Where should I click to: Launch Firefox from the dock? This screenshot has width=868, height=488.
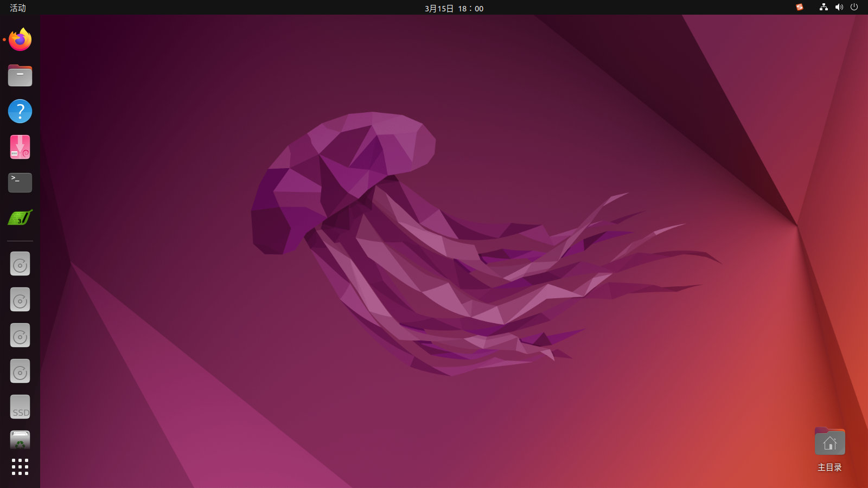[x=20, y=40]
